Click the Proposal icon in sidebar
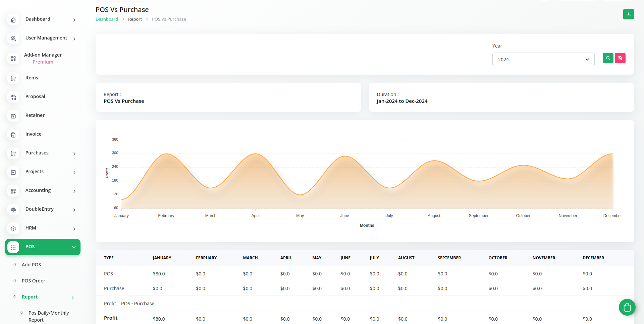644x324 pixels. pyautogui.click(x=13, y=97)
